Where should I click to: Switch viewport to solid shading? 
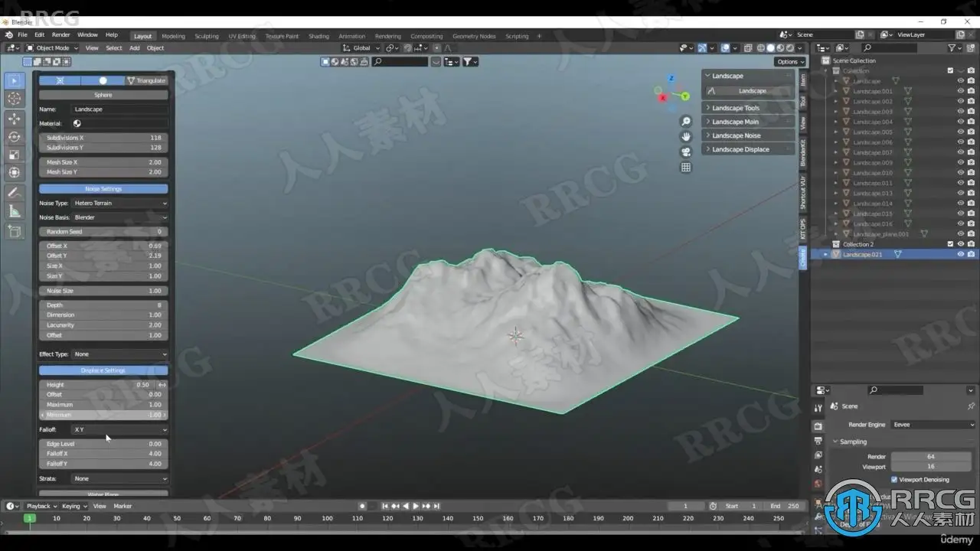(771, 47)
